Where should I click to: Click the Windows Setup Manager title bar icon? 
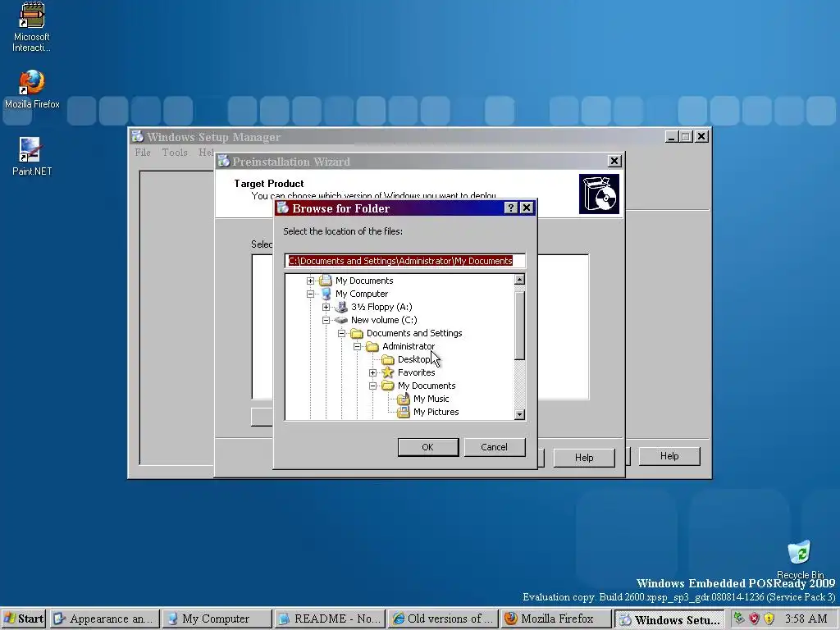[x=138, y=137]
